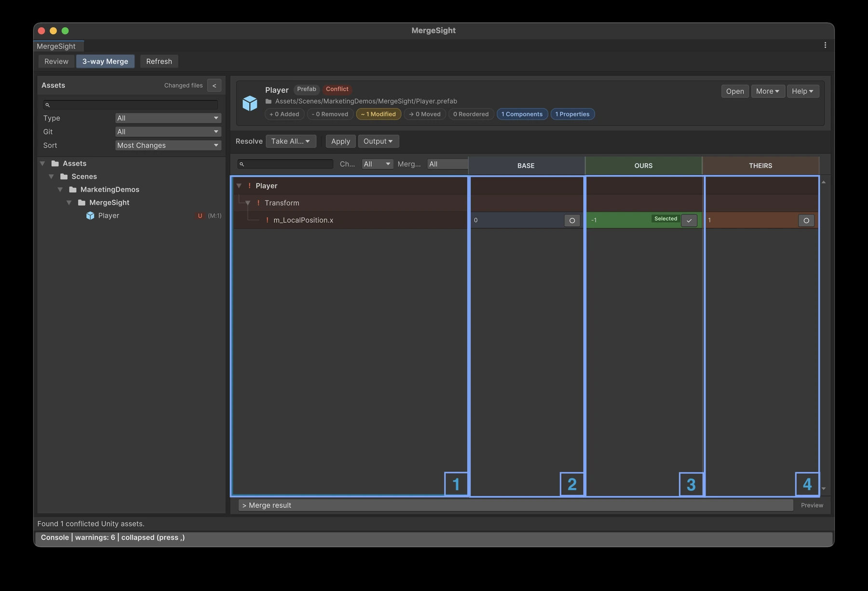Click the OURS column header

(643, 165)
